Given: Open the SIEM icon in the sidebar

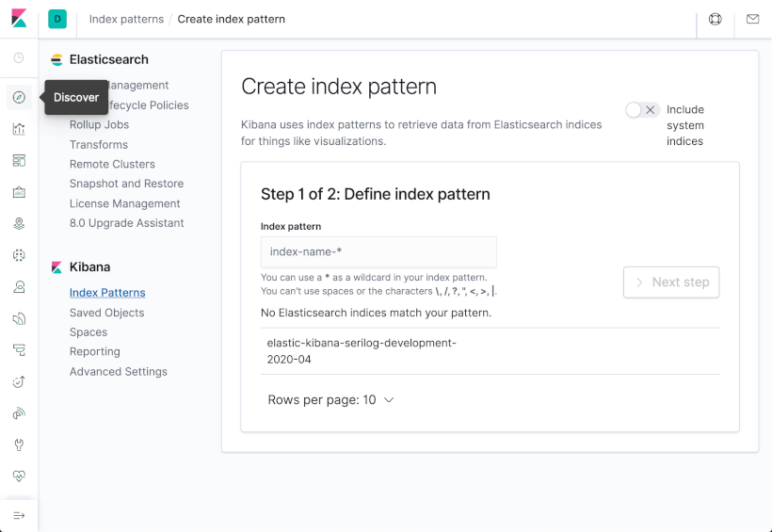Looking at the screenshot, I should tap(19, 413).
